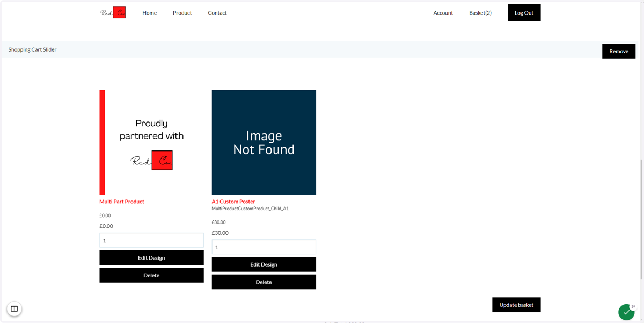Click the Log Out button
The height and width of the screenshot is (323, 644).
524,13
